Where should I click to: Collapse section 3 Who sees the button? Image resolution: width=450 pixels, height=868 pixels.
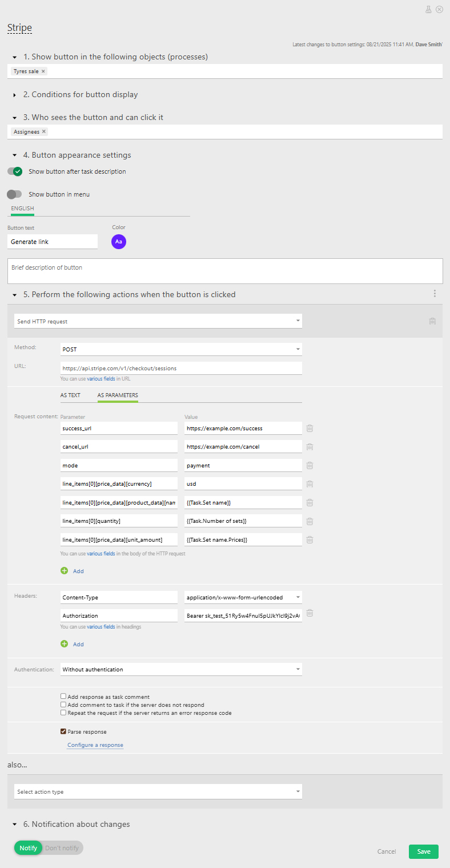click(15, 118)
